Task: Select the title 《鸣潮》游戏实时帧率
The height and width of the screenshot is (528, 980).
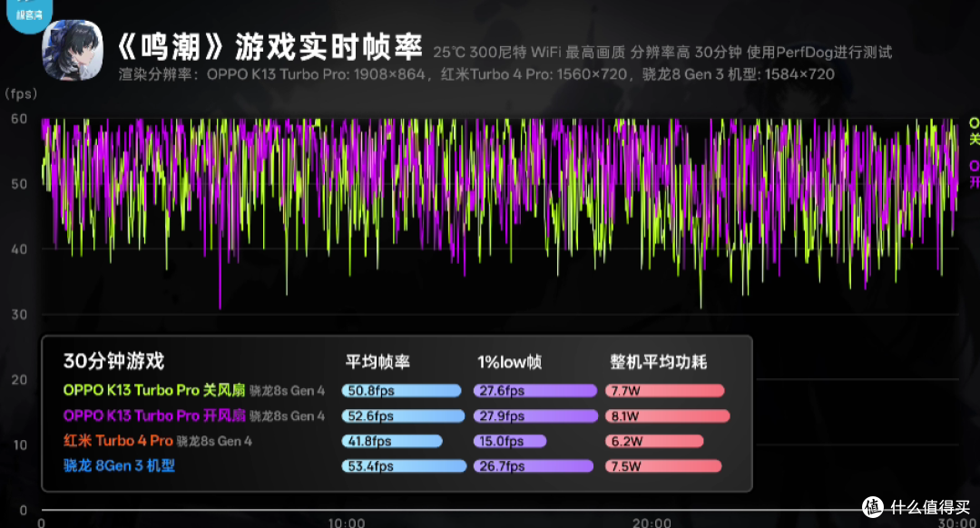Action: [269, 47]
